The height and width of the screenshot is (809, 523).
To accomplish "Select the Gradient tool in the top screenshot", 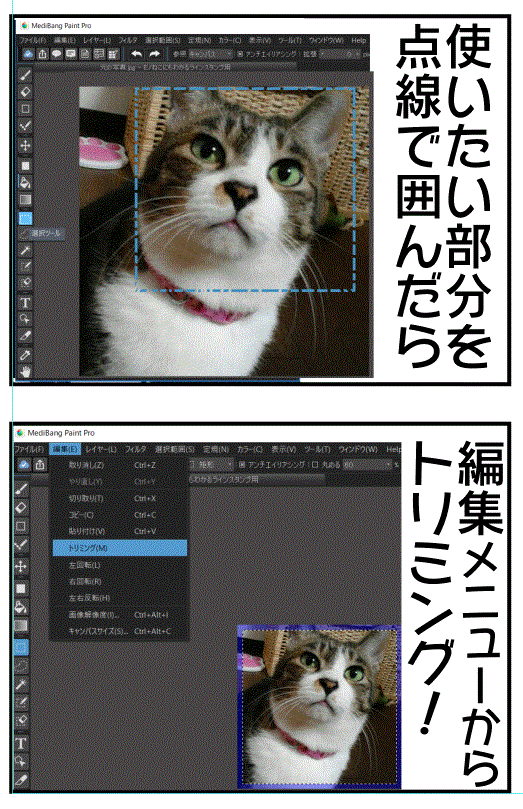I will tap(25, 200).
